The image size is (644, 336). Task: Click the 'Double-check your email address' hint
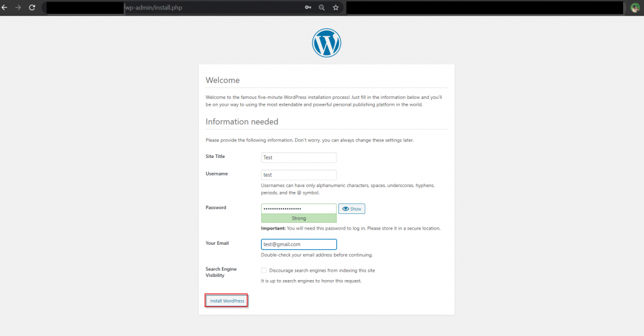point(317,255)
